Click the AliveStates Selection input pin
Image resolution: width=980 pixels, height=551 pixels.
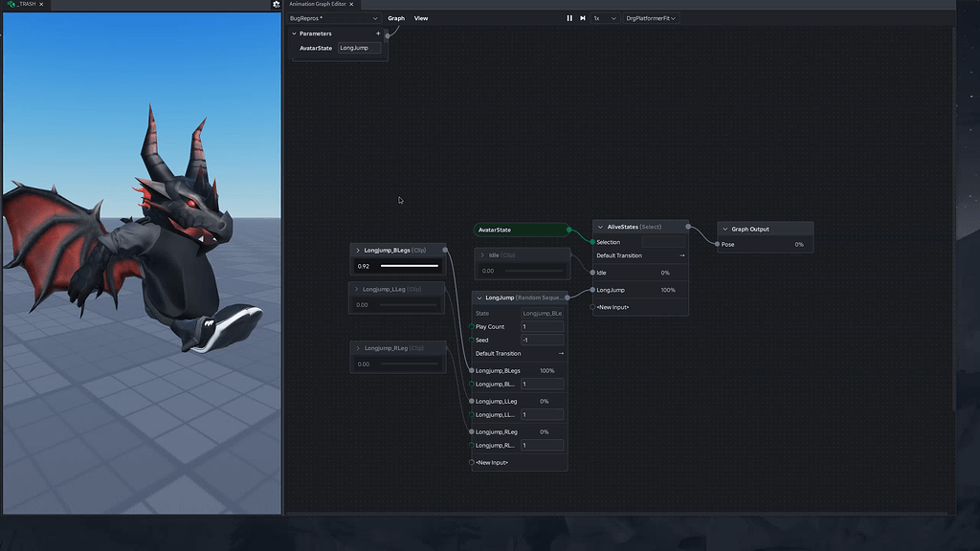pos(592,242)
